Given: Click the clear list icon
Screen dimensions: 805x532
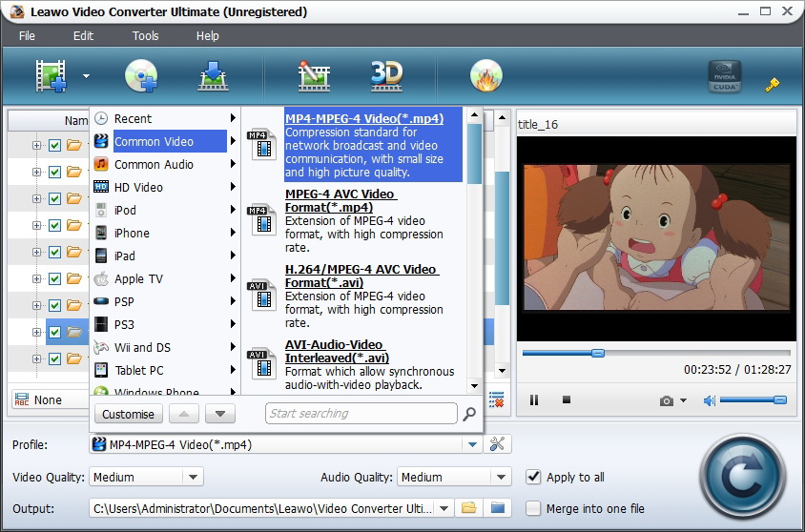Looking at the screenshot, I should [496, 399].
